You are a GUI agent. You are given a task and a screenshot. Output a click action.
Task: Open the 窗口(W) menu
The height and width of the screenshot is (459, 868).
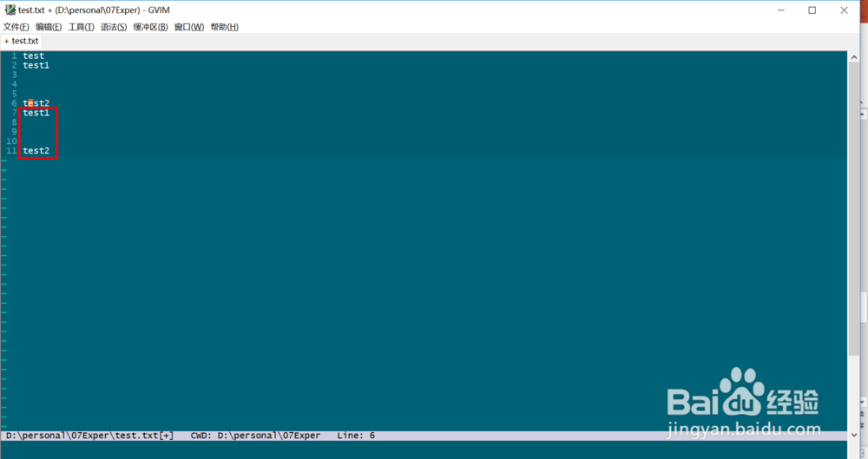(189, 27)
